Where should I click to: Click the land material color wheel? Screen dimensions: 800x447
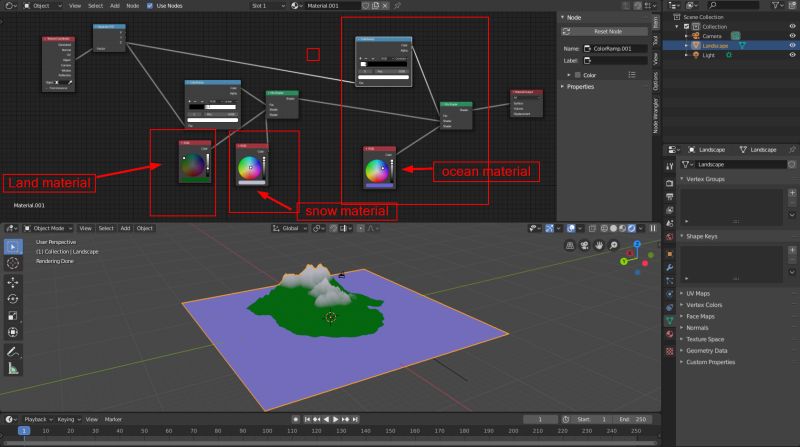click(193, 165)
